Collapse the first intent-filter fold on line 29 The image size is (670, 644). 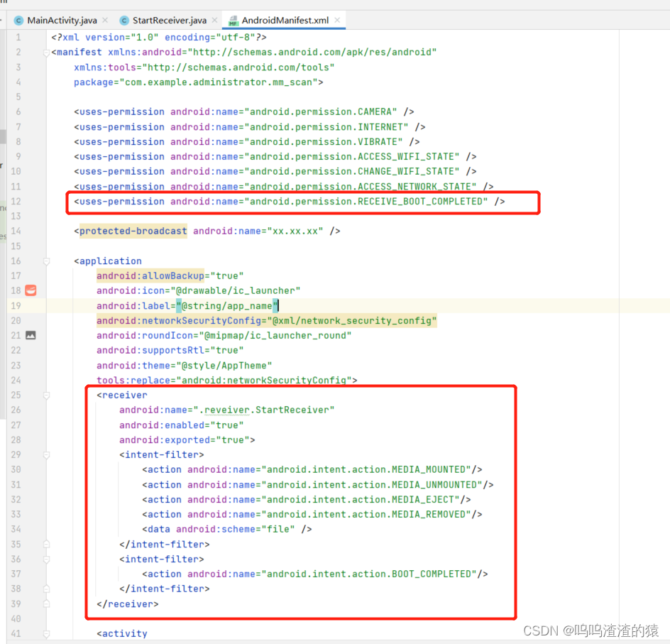point(46,455)
